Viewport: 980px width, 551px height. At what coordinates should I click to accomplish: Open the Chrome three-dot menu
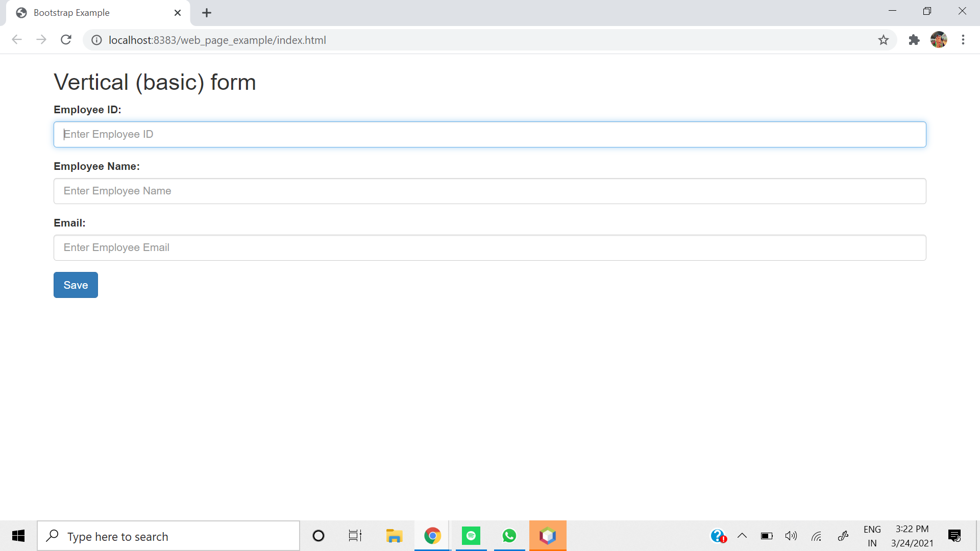963,40
